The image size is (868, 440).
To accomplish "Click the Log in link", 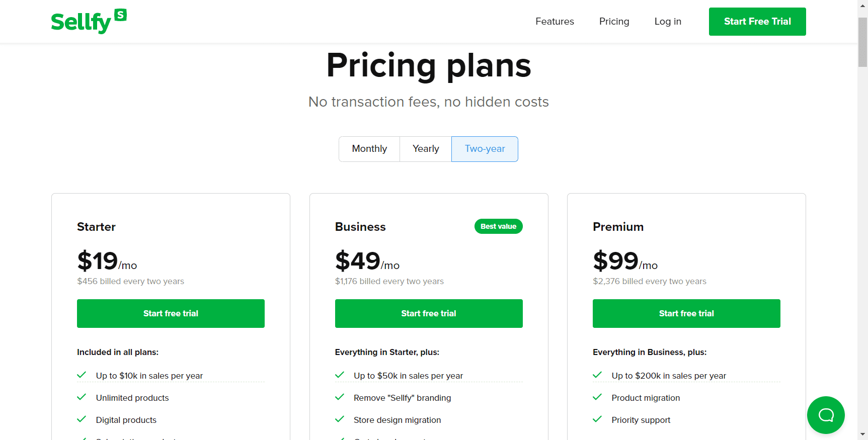I will point(667,21).
